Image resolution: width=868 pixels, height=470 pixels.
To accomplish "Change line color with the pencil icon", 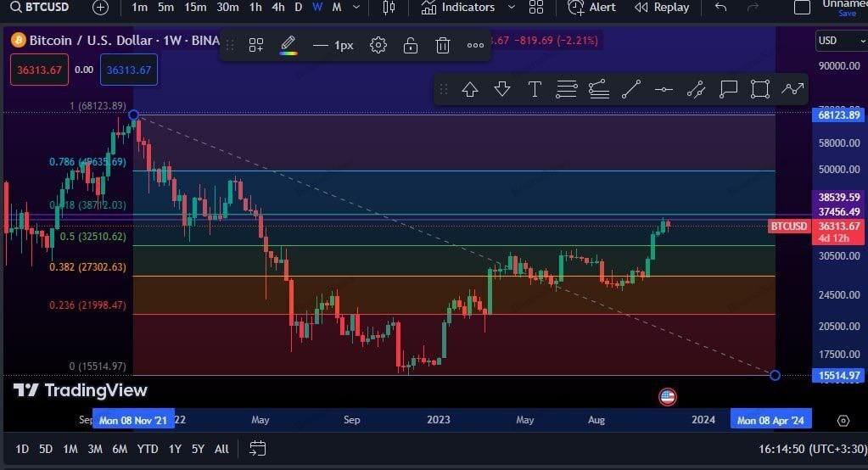I will 288,45.
